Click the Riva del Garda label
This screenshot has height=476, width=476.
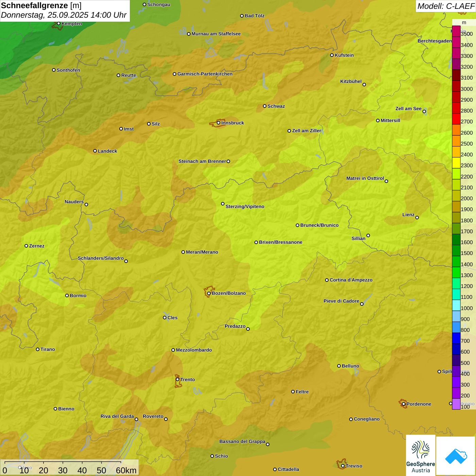(x=117, y=416)
